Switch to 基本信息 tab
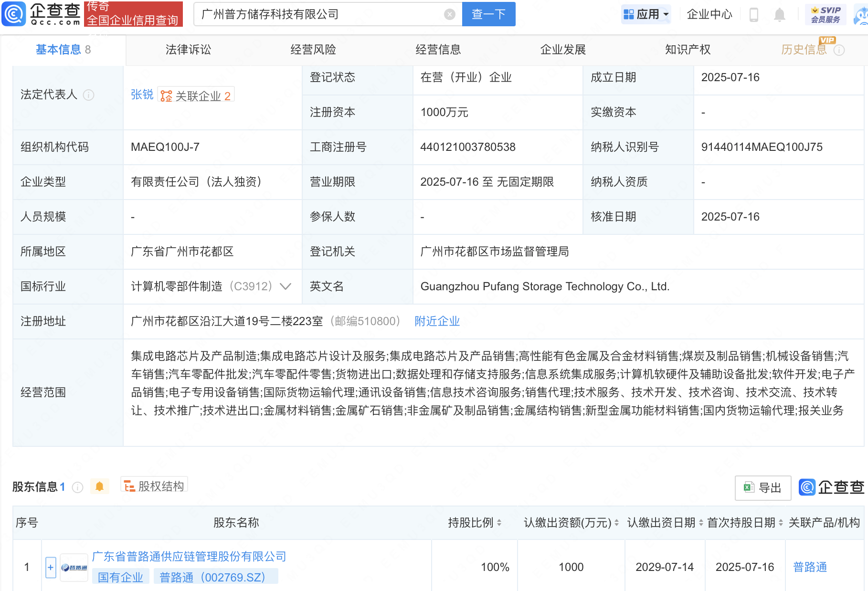 (63, 50)
